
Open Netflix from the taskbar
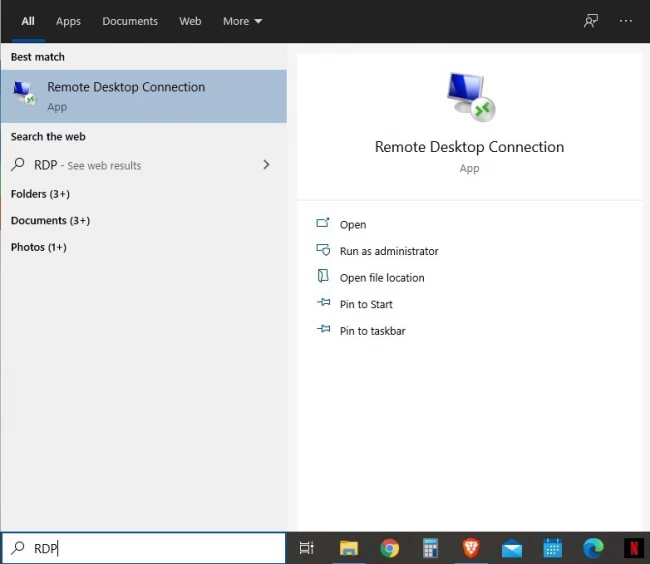pos(634,548)
